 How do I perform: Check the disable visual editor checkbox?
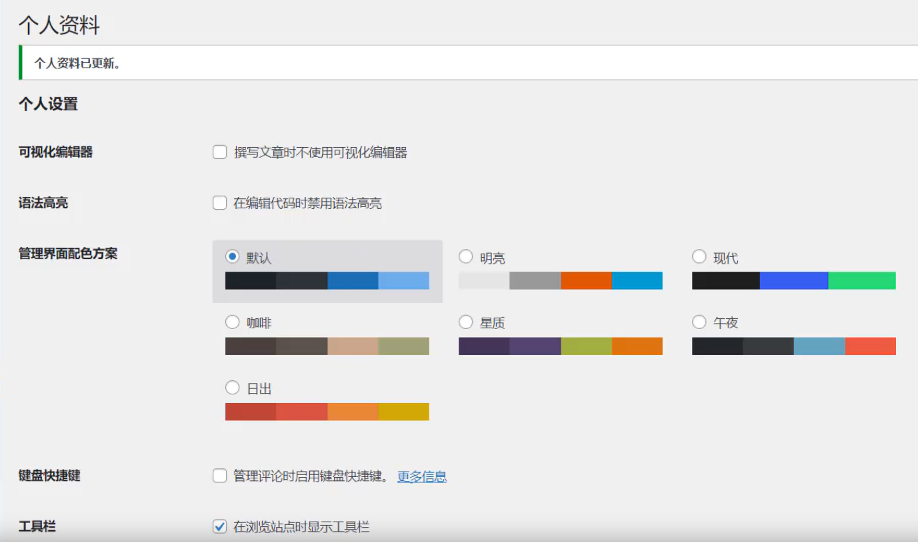click(220, 152)
